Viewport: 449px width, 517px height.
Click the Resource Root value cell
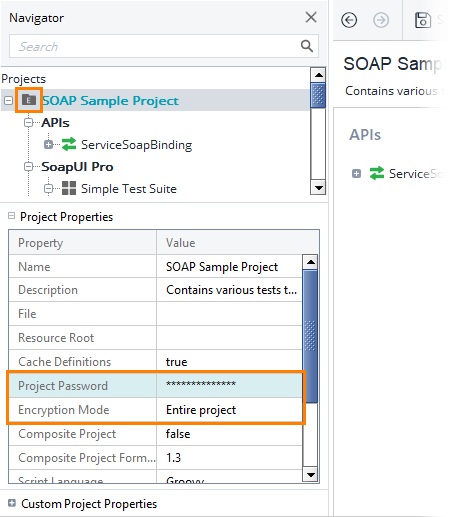229,338
